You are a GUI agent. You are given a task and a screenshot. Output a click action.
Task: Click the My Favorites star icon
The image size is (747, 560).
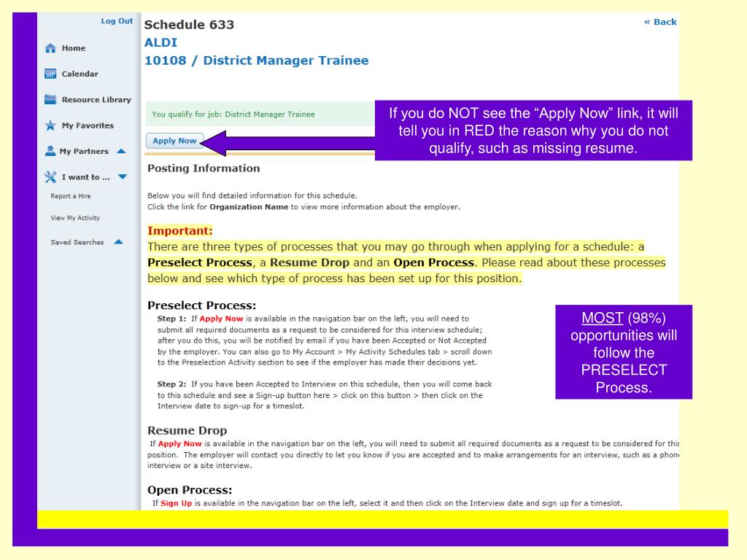[x=50, y=125]
